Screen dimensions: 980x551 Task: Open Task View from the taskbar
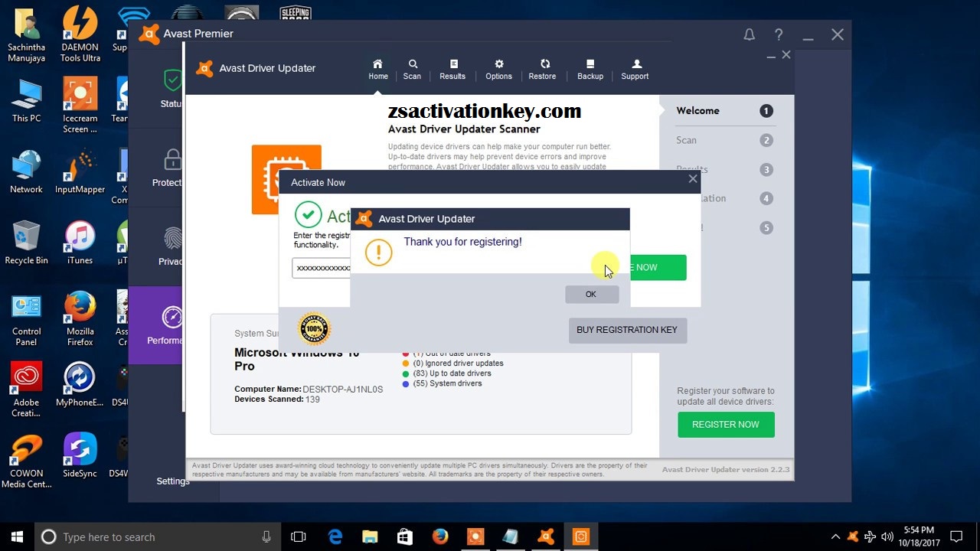299,536
